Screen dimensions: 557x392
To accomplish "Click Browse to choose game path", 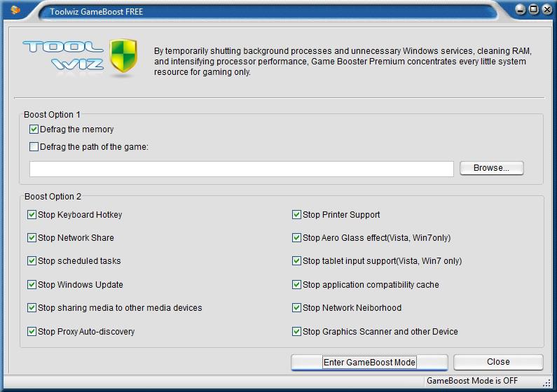I will coord(491,168).
